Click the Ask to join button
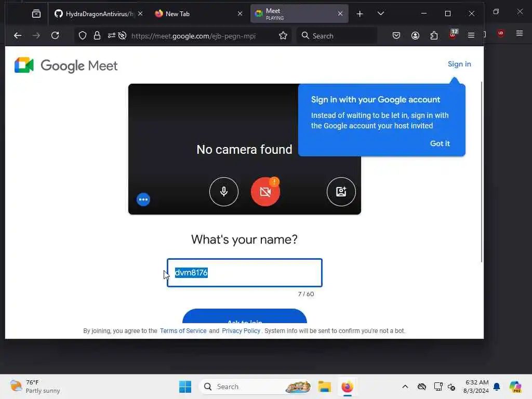The height and width of the screenshot is (399, 532). click(x=245, y=316)
